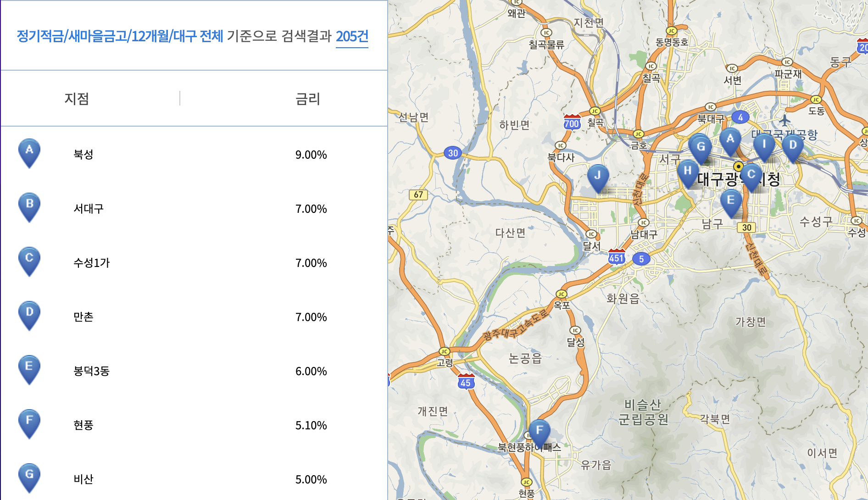Viewport: 868px width, 500px height.
Task: Click the 유가읍 map label
Action: tap(596, 465)
